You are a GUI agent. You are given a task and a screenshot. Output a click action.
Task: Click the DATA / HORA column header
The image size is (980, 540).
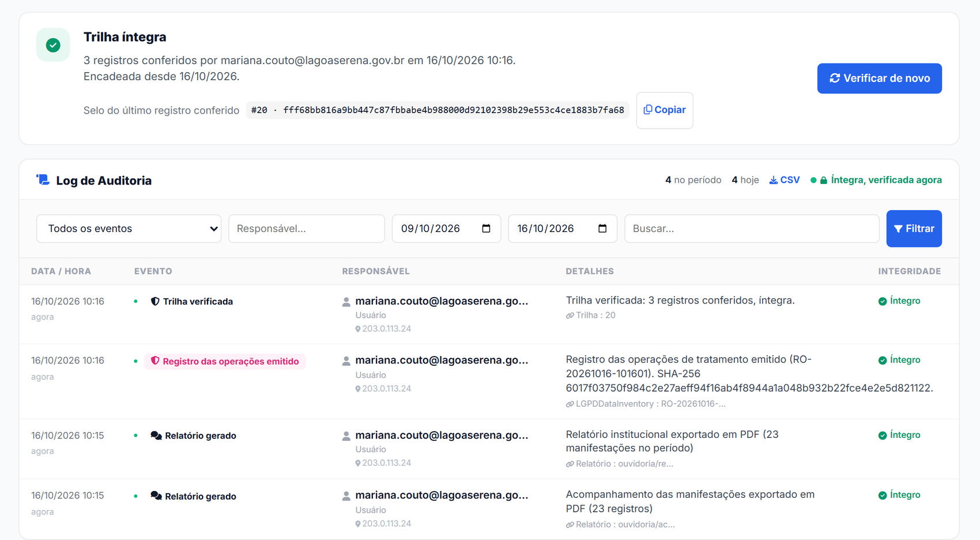(x=61, y=271)
